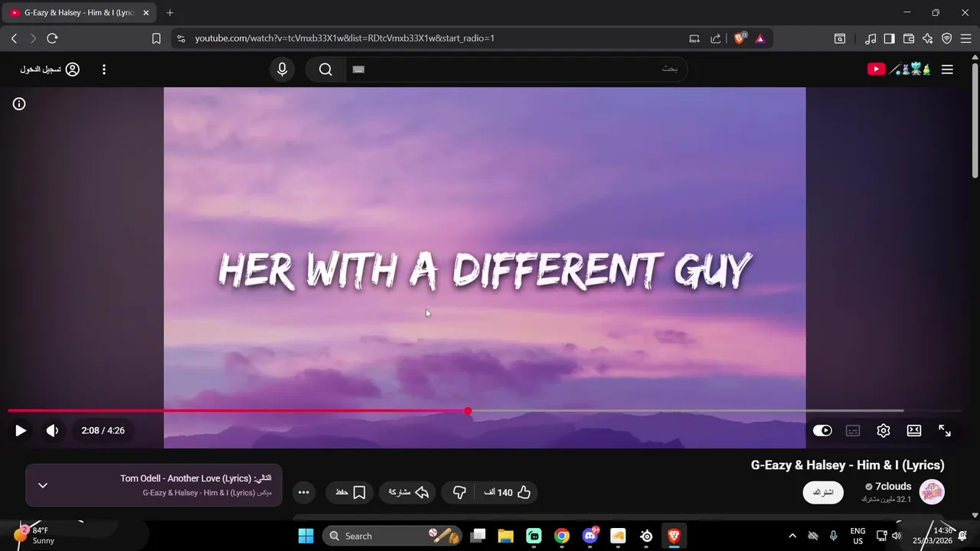
Task: Open the YouTube hamburger guide menu
Action: [x=947, y=70]
